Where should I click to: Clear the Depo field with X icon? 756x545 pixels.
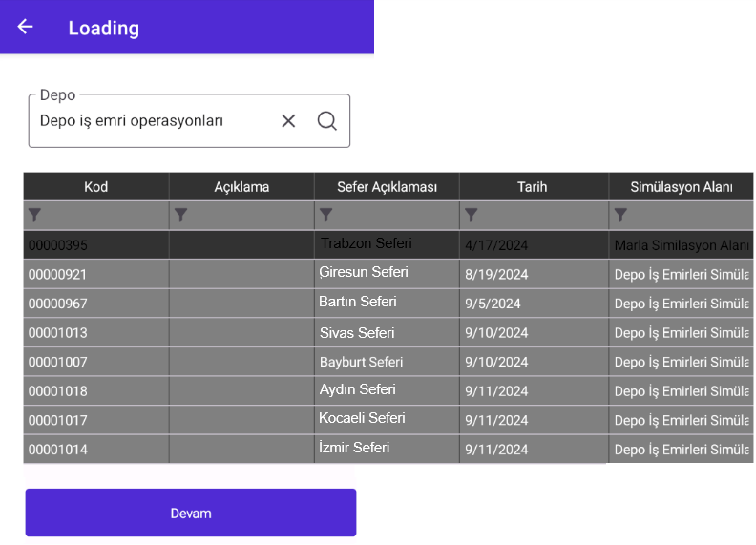click(x=288, y=121)
